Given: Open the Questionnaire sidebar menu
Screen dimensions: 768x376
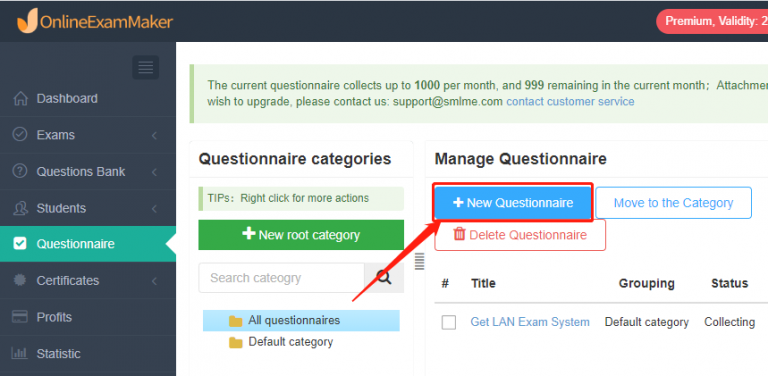Looking at the screenshot, I should point(88,244).
